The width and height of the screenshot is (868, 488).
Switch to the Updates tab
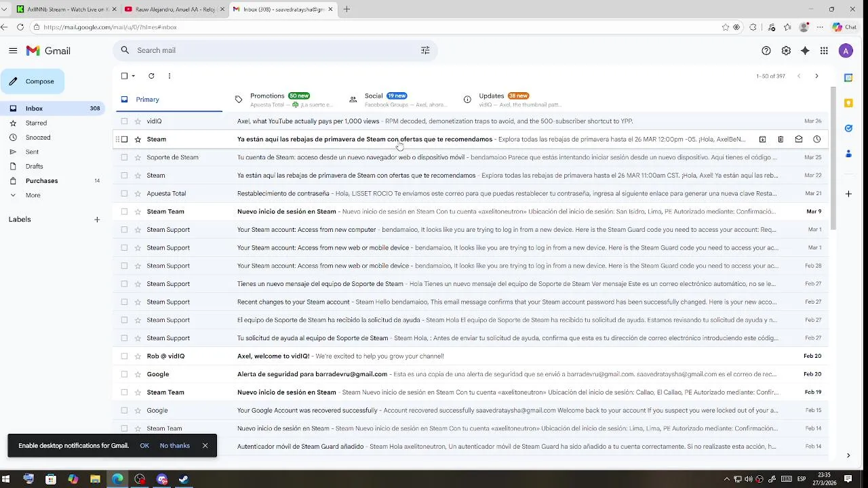pos(512,100)
